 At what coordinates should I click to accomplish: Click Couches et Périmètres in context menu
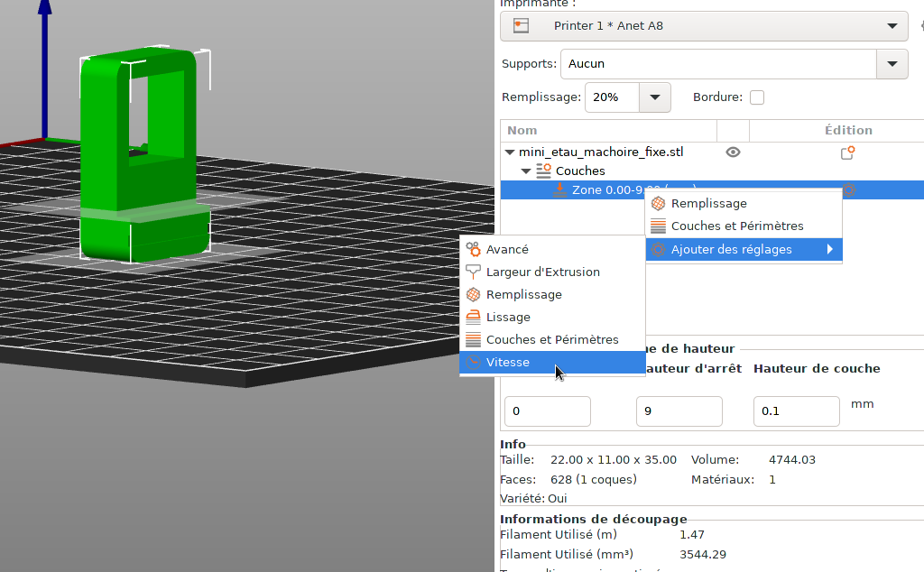click(744, 226)
